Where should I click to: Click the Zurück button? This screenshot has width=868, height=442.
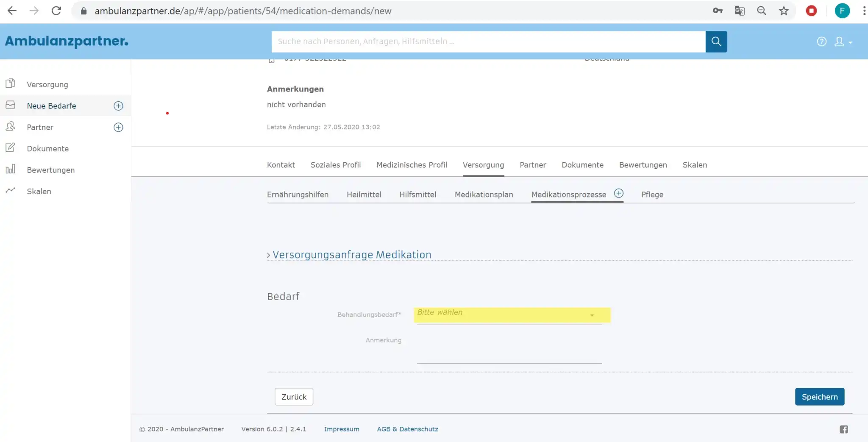pos(294,397)
